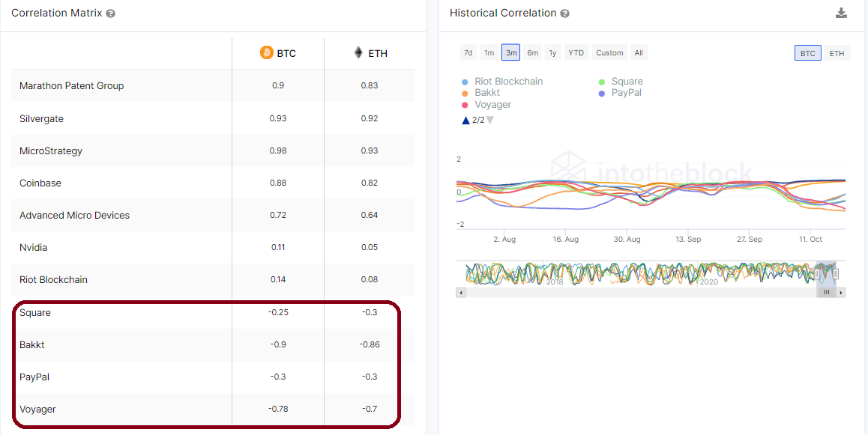Click the 2/2 legend page indicator
This screenshot has width=868, height=435.
click(x=477, y=120)
